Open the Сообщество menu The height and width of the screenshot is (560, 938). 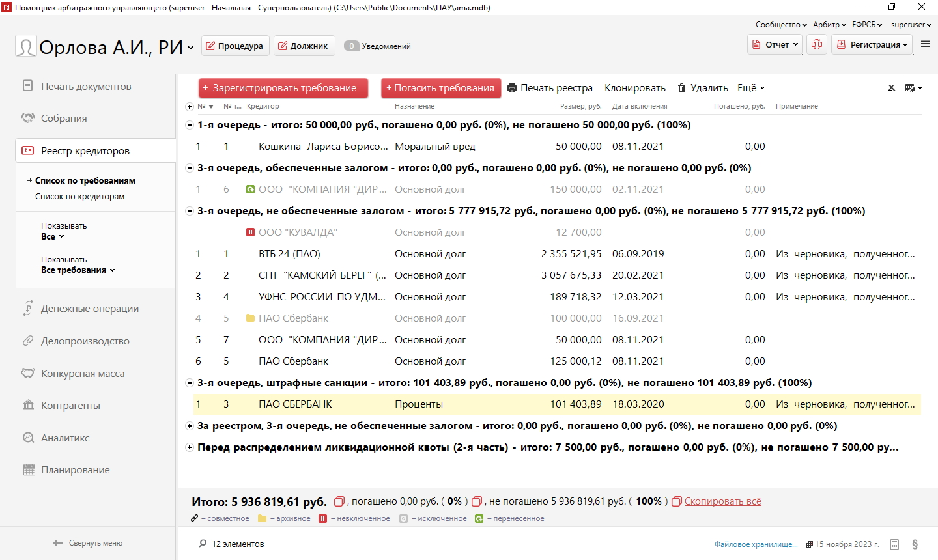click(x=781, y=24)
